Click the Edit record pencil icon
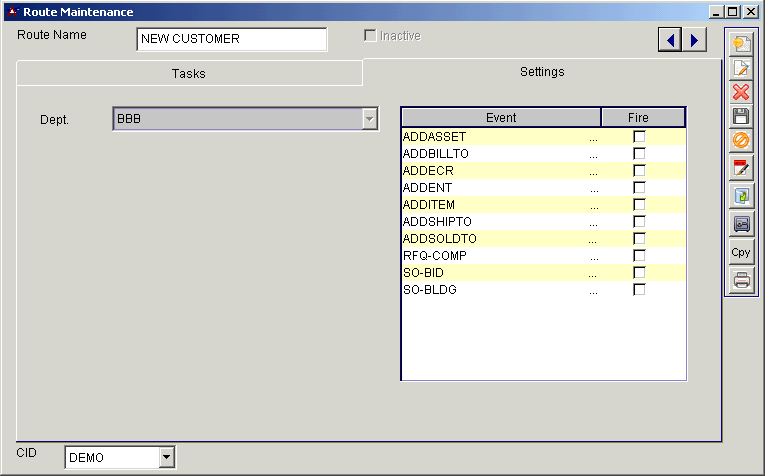Image resolution: width=765 pixels, height=476 pixels. coord(741,68)
